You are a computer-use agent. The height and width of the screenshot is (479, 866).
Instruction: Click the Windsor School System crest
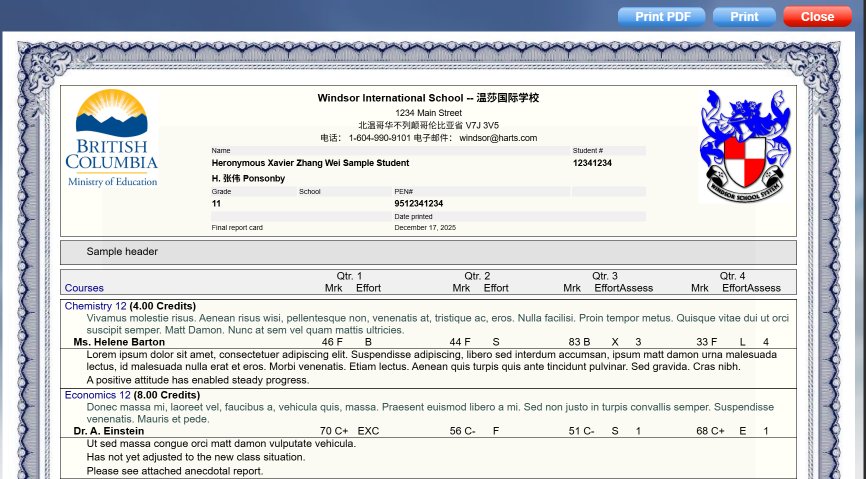[x=743, y=144]
